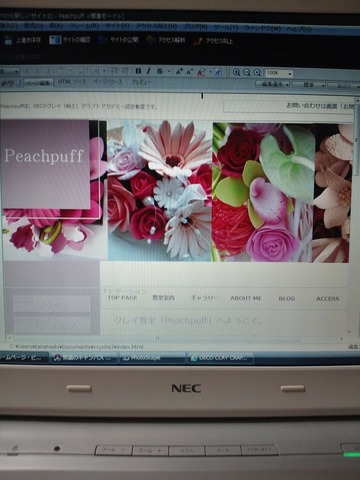Switch to PhotoScape taskbar button
The image size is (360, 480).
pyautogui.click(x=152, y=358)
